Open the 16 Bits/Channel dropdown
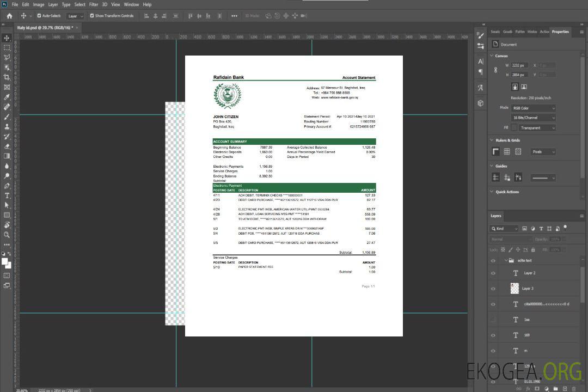588x392 pixels. pos(533,118)
